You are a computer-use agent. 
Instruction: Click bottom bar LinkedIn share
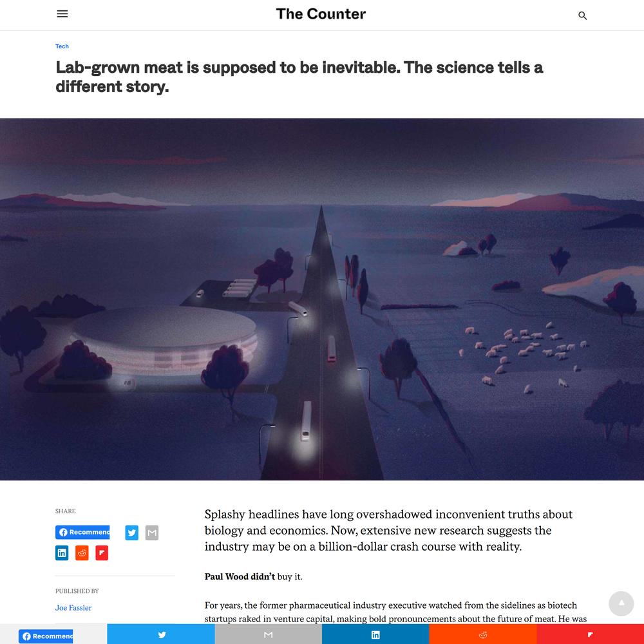point(375,634)
